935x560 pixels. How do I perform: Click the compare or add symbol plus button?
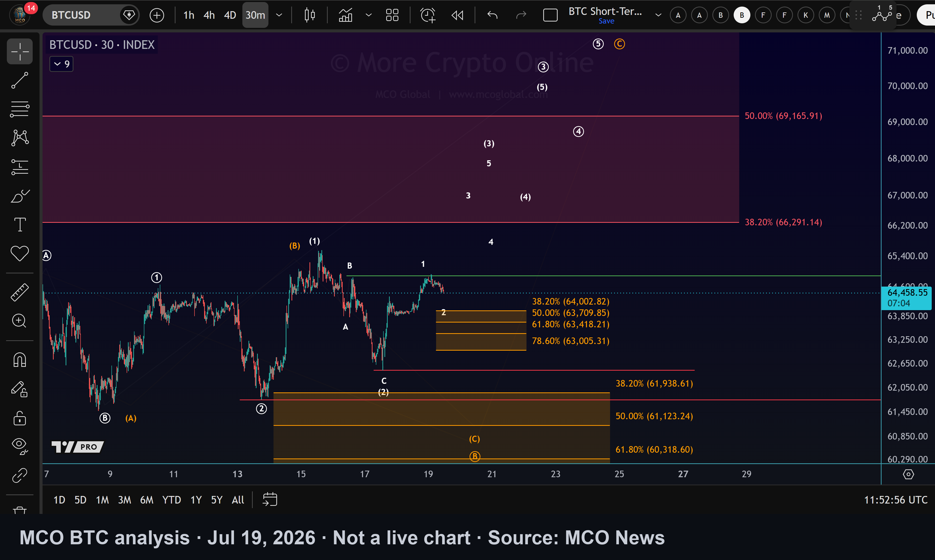tap(157, 15)
